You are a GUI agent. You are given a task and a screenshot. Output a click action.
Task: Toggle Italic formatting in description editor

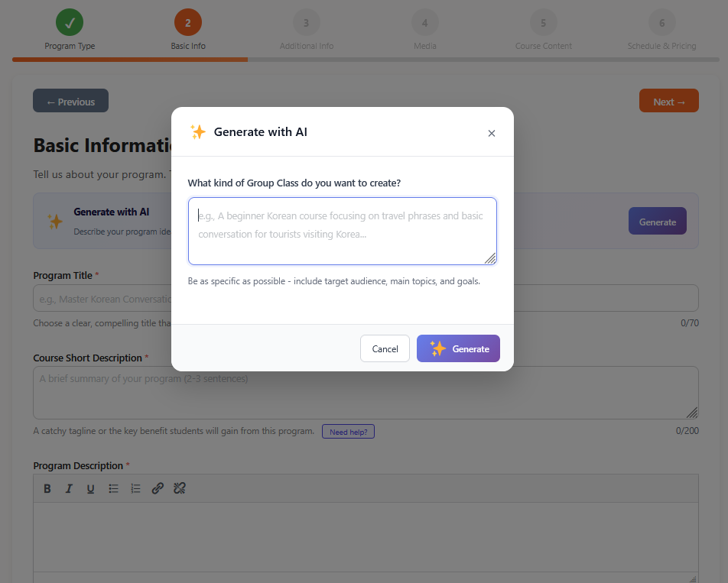[69, 488]
